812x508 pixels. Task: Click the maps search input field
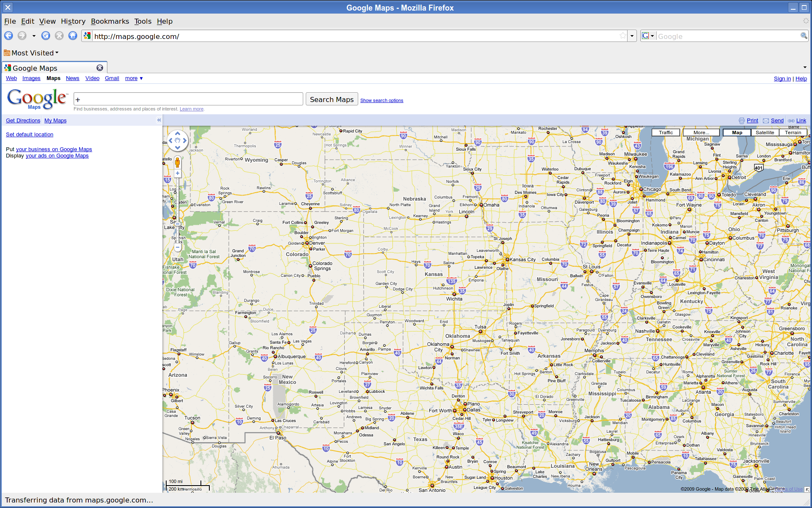pos(188,99)
